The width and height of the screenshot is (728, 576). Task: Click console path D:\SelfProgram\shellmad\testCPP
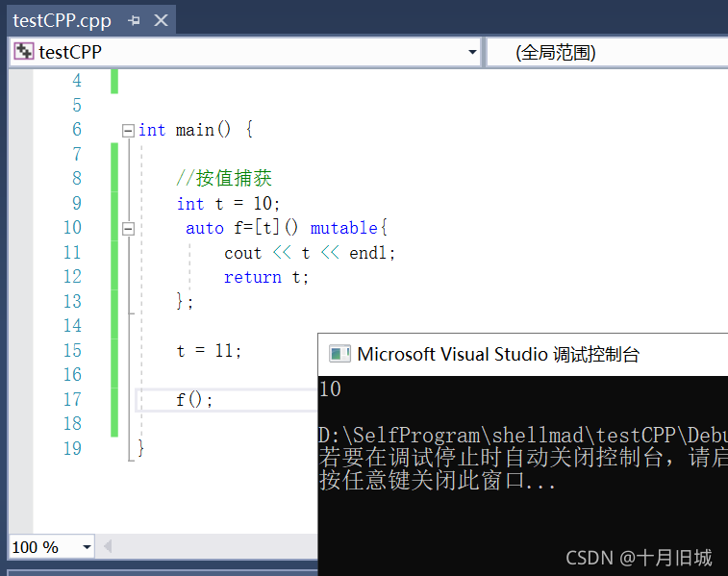(496, 436)
